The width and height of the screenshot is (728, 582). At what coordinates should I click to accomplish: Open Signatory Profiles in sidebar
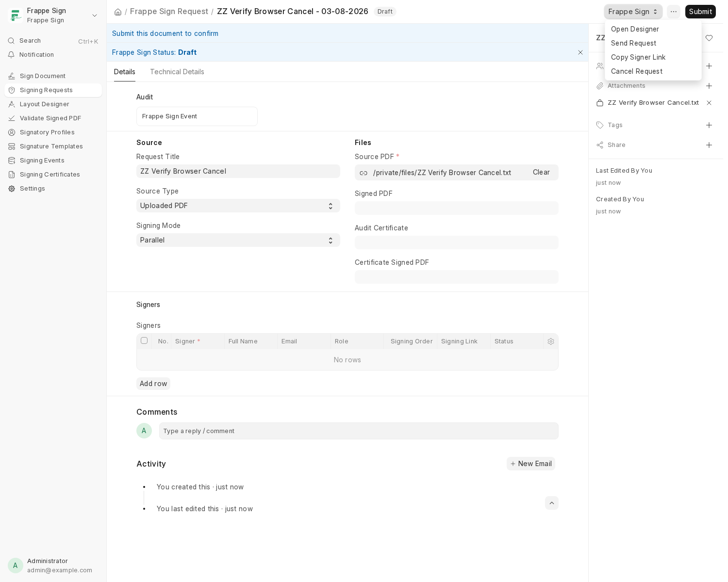coord(53,132)
